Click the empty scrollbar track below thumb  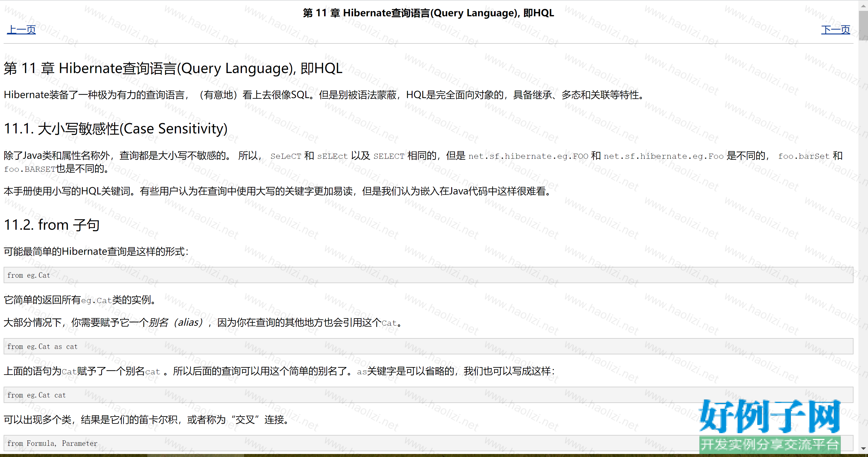click(863, 236)
